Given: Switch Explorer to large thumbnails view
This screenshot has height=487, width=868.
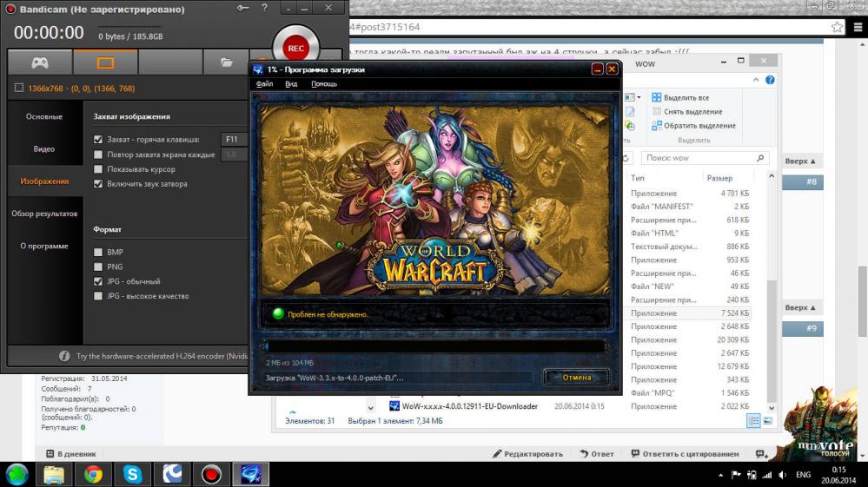Looking at the screenshot, I should [767, 421].
